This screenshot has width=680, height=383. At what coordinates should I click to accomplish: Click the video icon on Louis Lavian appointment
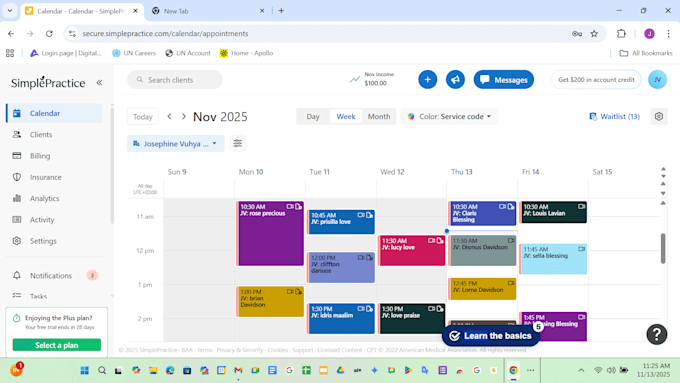[x=581, y=207]
